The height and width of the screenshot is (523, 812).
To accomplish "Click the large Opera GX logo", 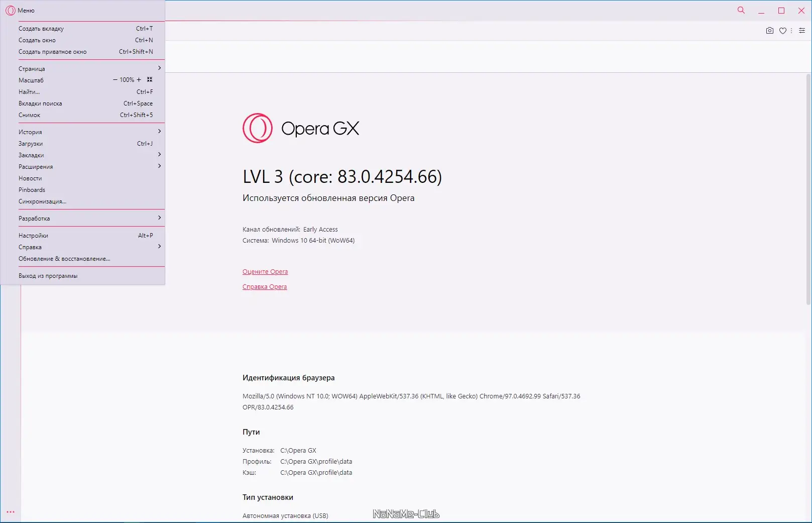I will [x=301, y=128].
